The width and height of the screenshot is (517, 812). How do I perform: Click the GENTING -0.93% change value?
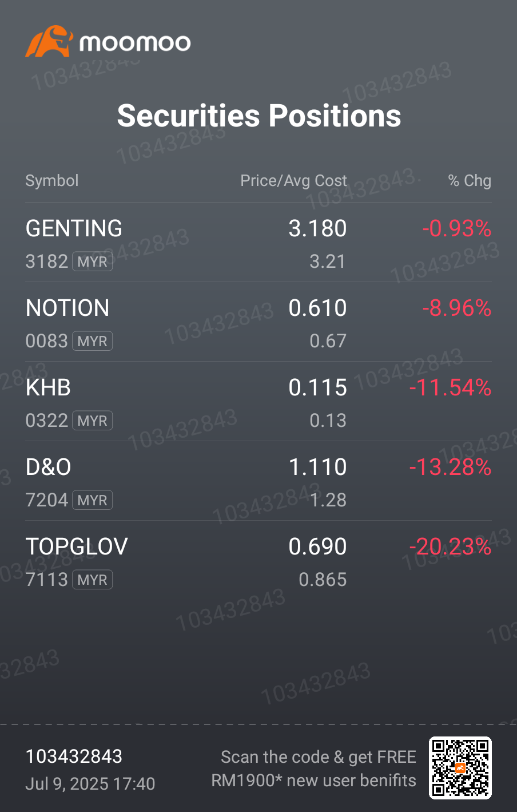[457, 229]
